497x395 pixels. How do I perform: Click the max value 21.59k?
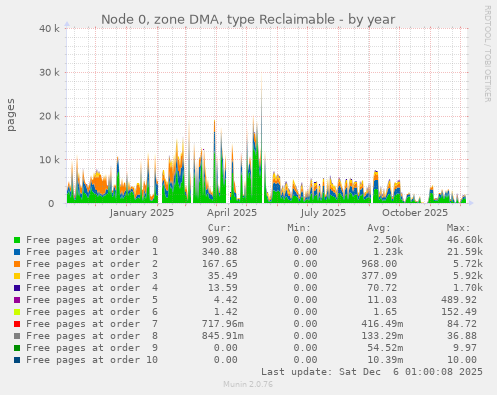pos(465,252)
